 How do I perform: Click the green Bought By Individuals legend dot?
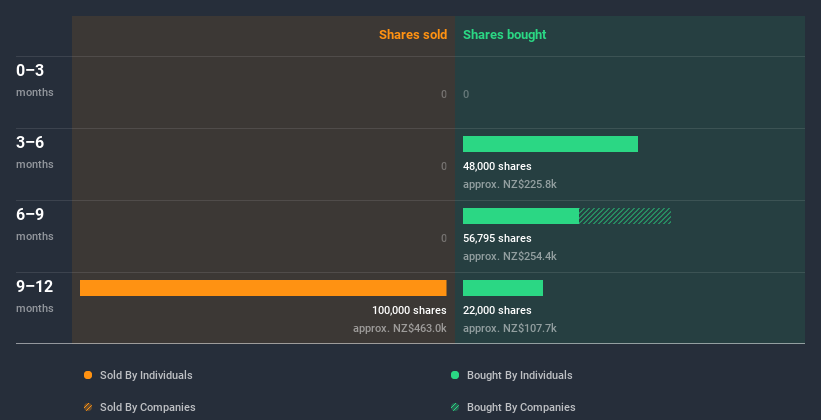click(455, 375)
